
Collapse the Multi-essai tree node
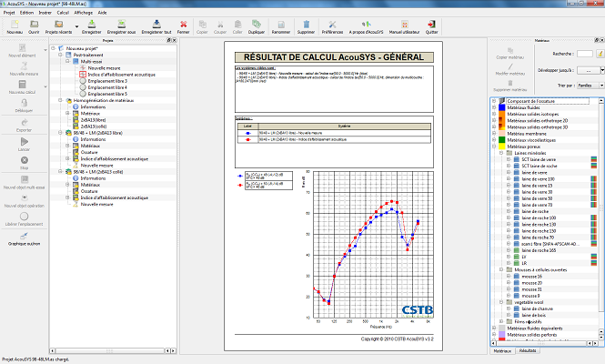[x=67, y=61]
